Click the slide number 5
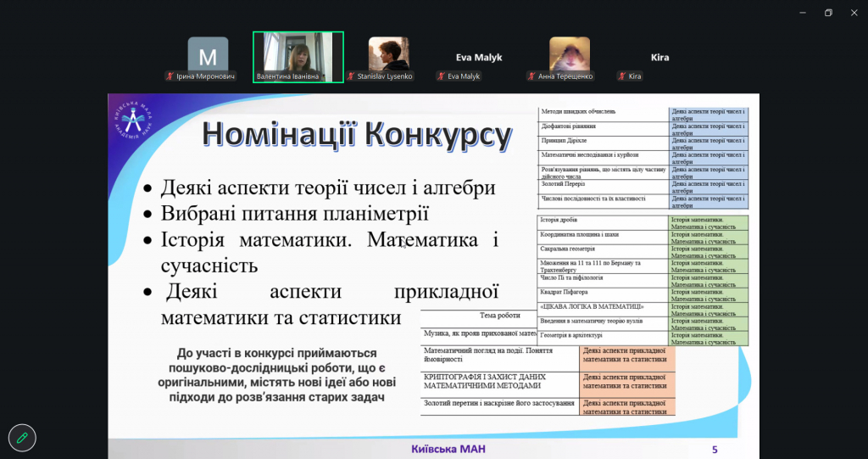The width and height of the screenshot is (868, 459). 715,449
